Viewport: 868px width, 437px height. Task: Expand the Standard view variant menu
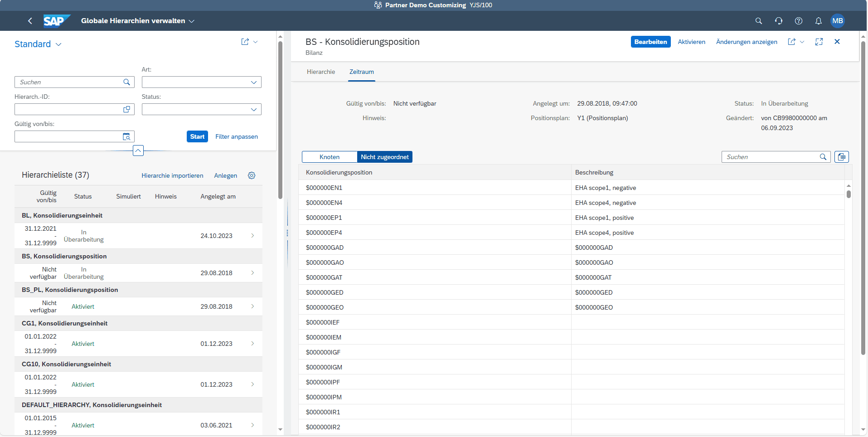[x=58, y=44]
